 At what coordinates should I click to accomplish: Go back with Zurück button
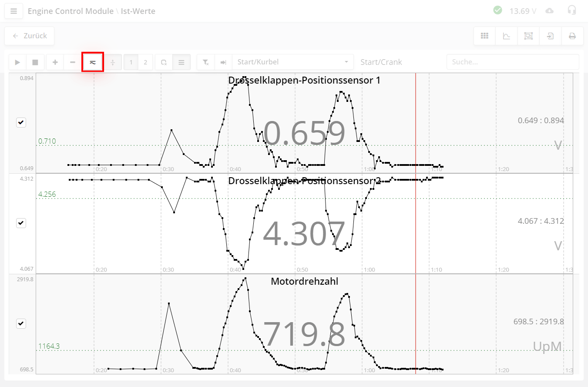coord(30,36)
